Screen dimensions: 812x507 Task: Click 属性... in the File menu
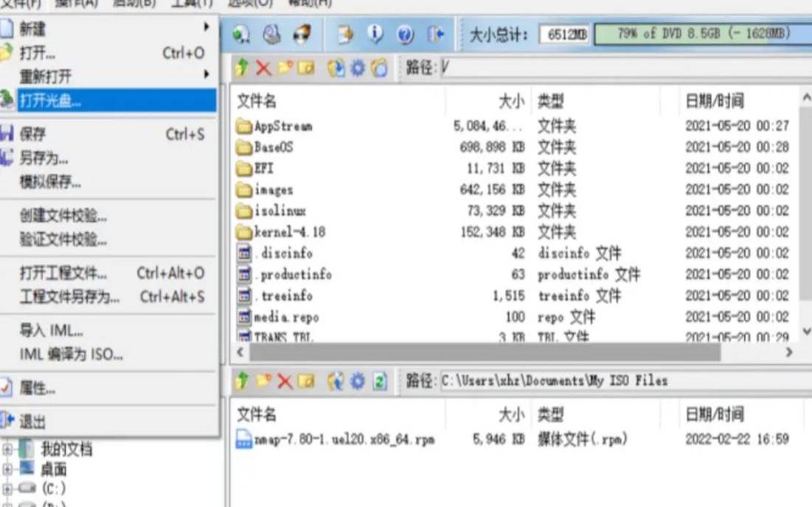click(x=37, y=388)
